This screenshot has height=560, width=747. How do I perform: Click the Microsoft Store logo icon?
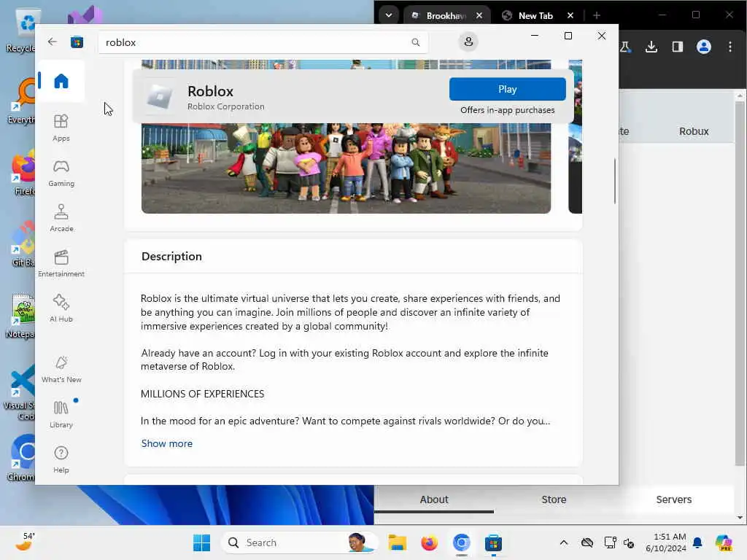tap(77, 42)
